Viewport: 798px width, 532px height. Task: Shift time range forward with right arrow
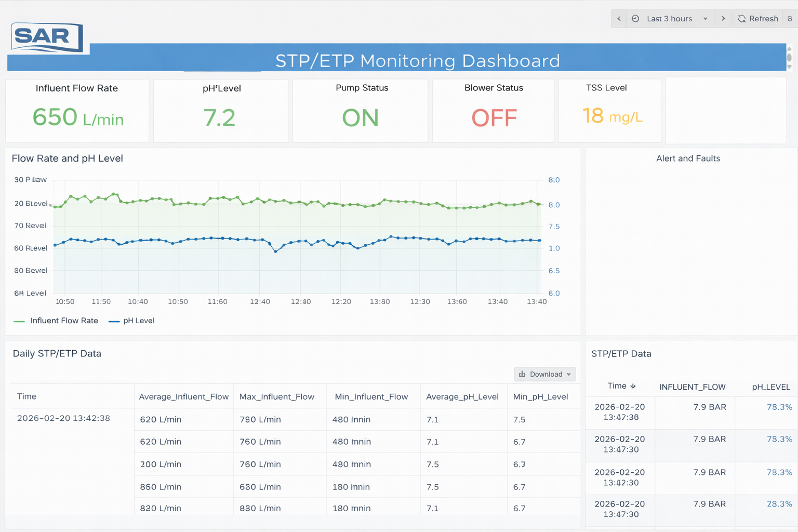[723, 19]
